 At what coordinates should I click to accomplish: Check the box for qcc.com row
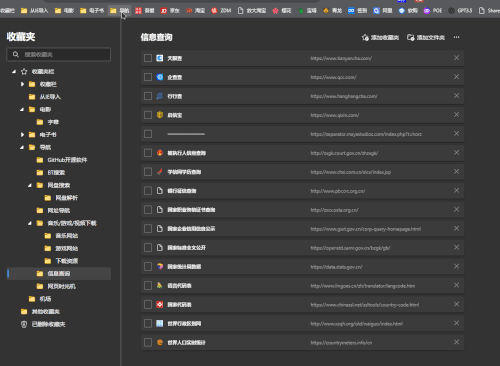point(148,77)
